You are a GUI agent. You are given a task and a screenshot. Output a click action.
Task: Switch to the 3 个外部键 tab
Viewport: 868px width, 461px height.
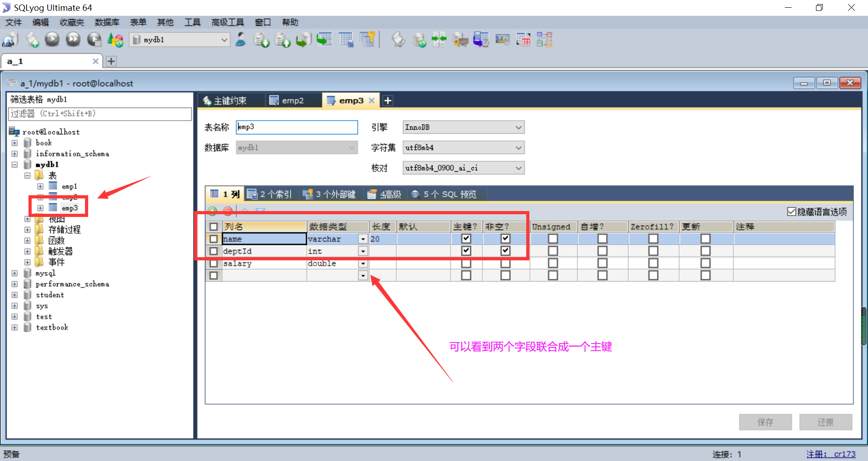pos(329,194)
